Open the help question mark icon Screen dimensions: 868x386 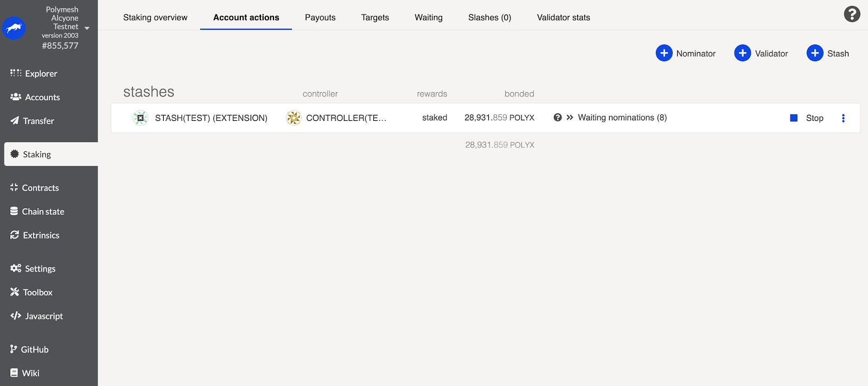coord(852,14)
